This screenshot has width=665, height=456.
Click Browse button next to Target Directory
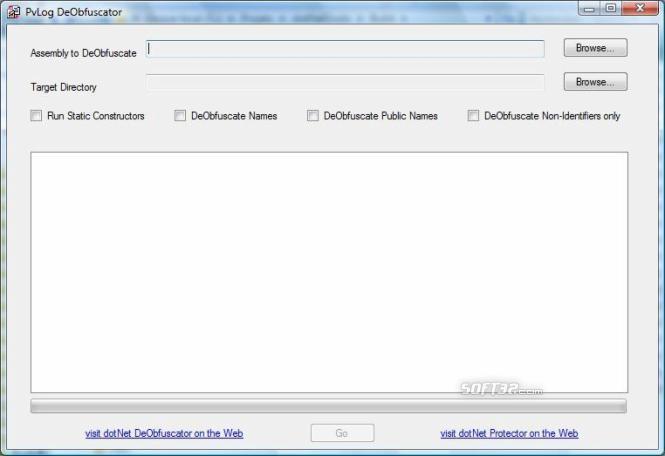[x=595, y=81]
